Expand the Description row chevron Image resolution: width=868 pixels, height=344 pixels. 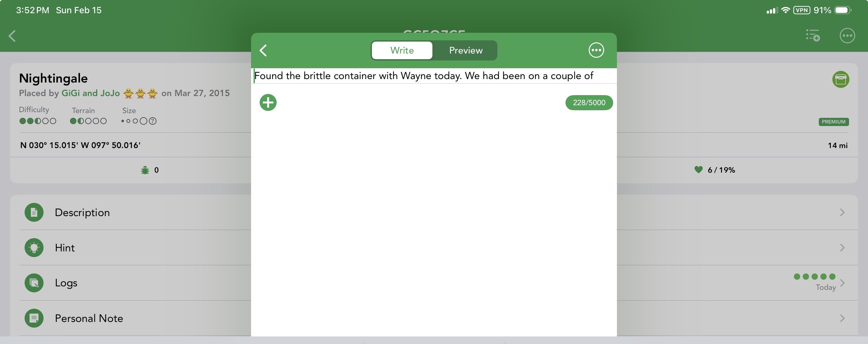tap(842, 212)
